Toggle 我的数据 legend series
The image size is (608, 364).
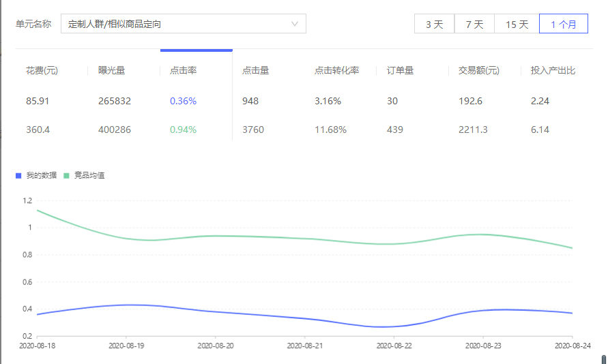coord(42,175)
